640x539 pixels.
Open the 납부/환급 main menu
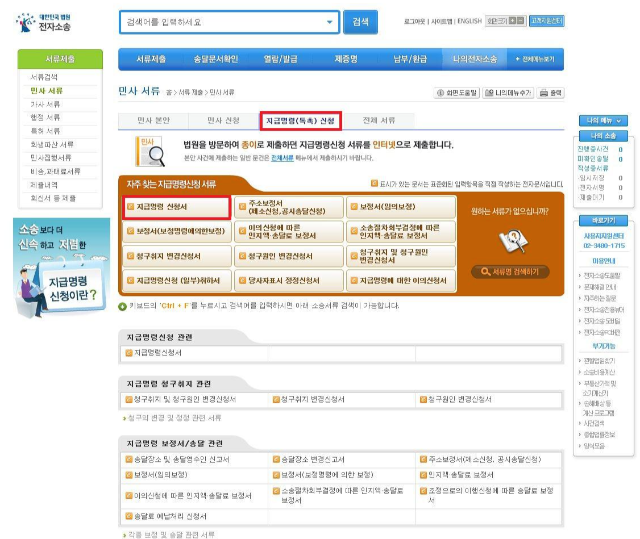pyautogui.click(x=410, y=59)
